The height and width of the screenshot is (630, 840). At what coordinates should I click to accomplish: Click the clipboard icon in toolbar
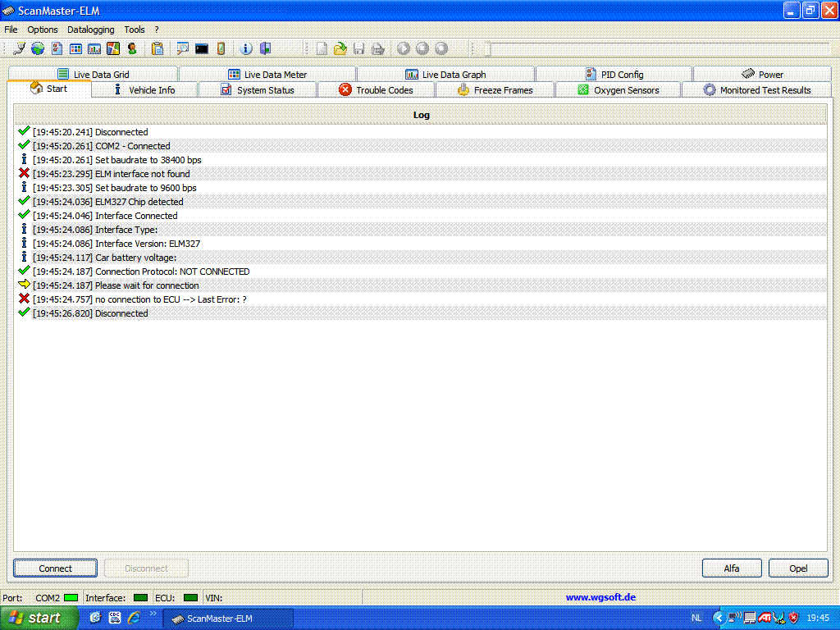pyautogui.click(x=157, y=49)
